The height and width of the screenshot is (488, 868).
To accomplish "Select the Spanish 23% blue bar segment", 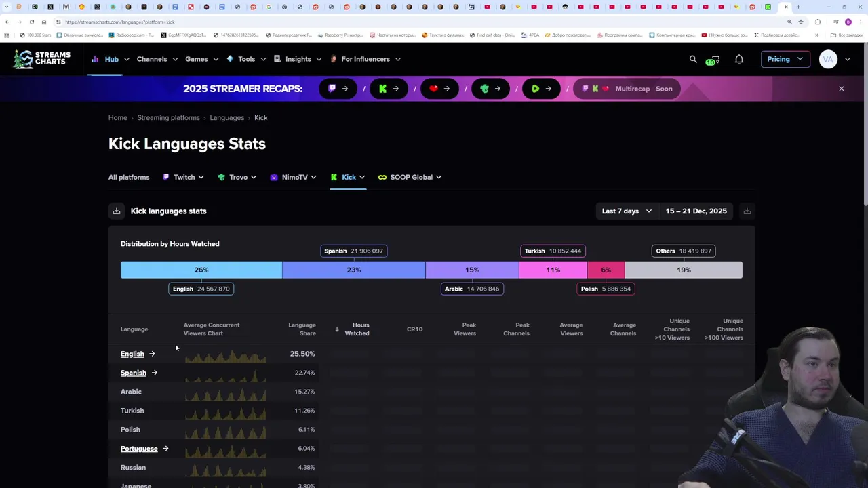I will [x=354, y=270].
